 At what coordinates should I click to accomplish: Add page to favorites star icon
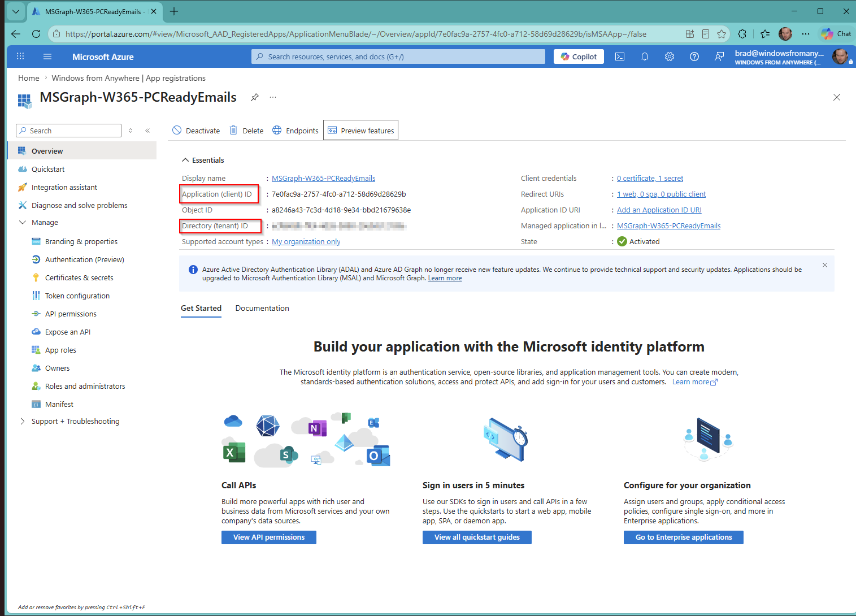coord(722,34)
